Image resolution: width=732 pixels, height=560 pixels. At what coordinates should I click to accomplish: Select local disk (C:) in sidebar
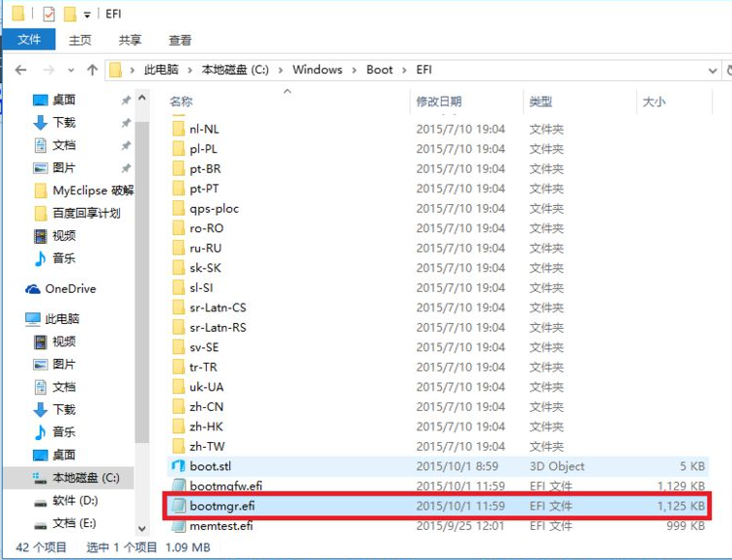(x=85, y=478)
